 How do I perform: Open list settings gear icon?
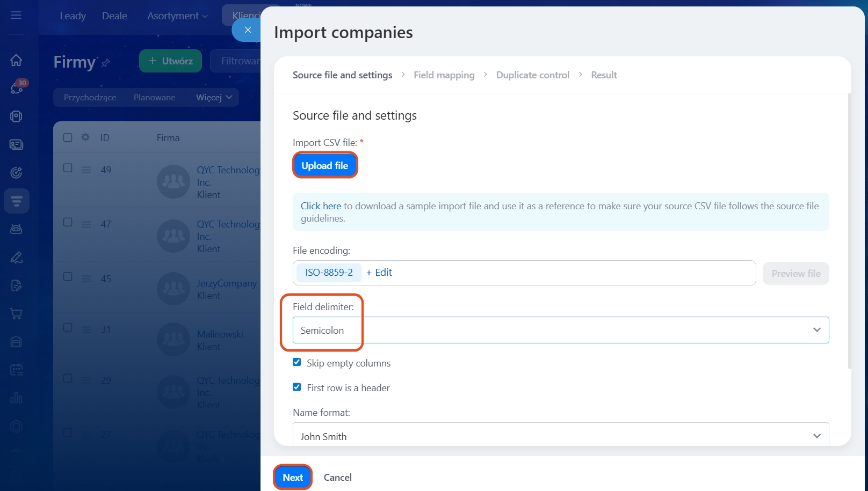85,137
